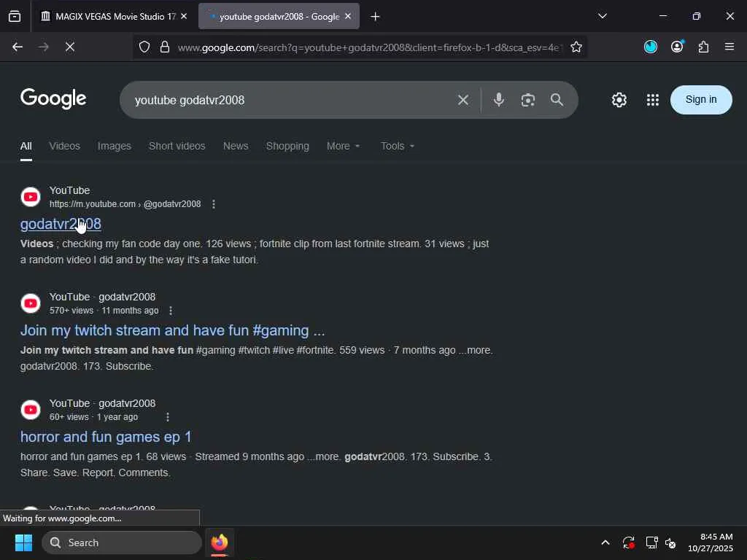Select '60+ views · 1 year ago' text
Image resolution: width=747 pixels, height=560 pixels.
pos(93,417)
